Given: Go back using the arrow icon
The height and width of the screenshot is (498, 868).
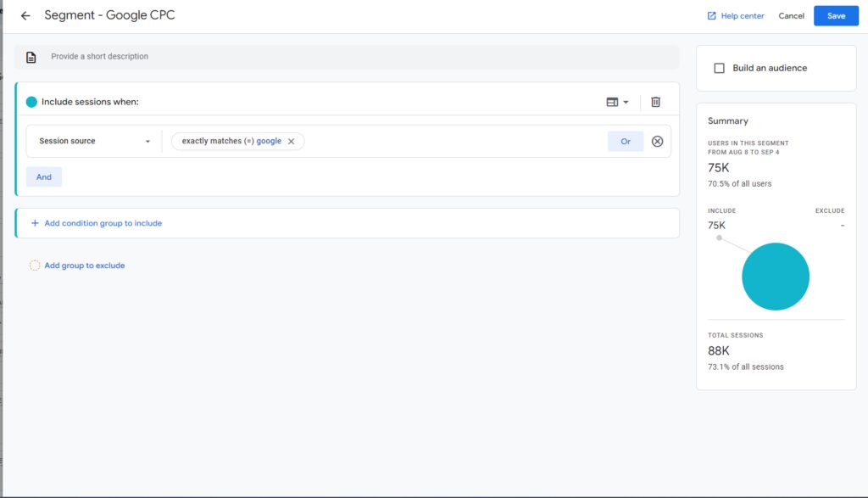Looking at the screenshot, I should tap(25, 15).
